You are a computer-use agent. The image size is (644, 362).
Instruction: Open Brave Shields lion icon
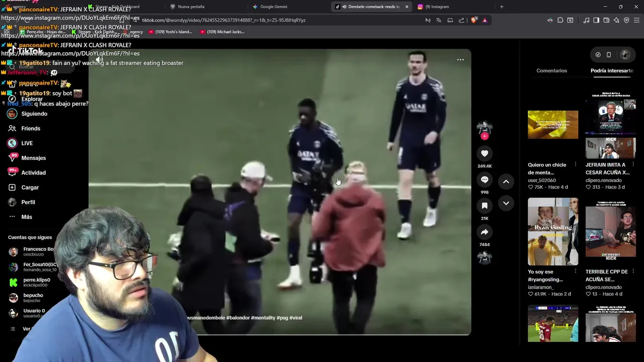(474, 20)
